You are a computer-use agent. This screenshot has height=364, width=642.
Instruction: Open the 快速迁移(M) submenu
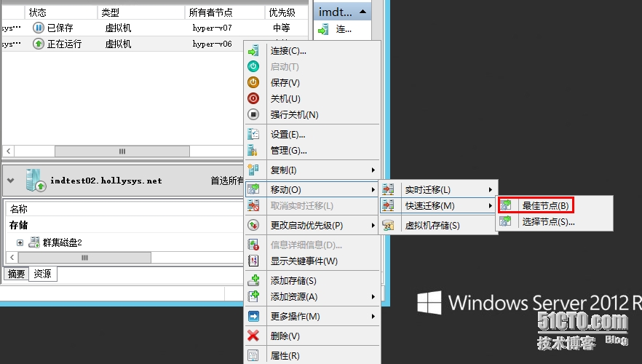pyautogui.click(x=437, y=205)
